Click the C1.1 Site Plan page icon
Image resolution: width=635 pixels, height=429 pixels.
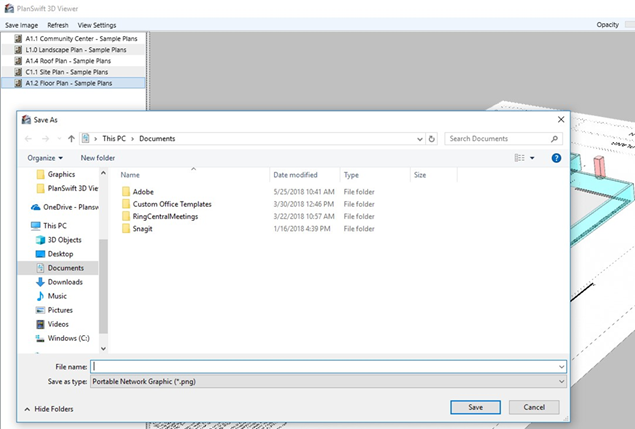(x=18, y=72)
